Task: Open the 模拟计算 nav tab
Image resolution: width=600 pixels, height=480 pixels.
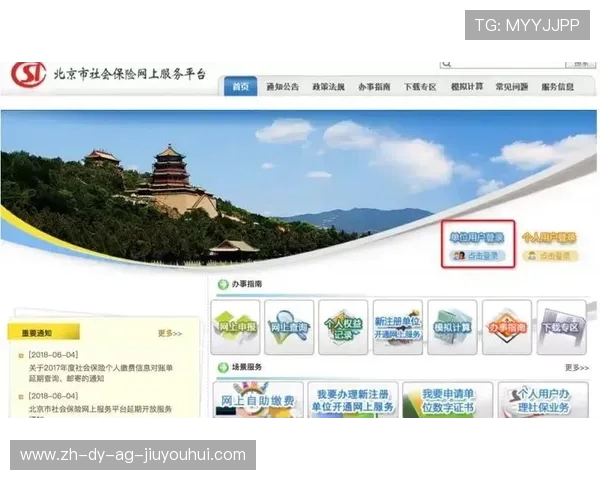Action: click(x=467, y=87)
